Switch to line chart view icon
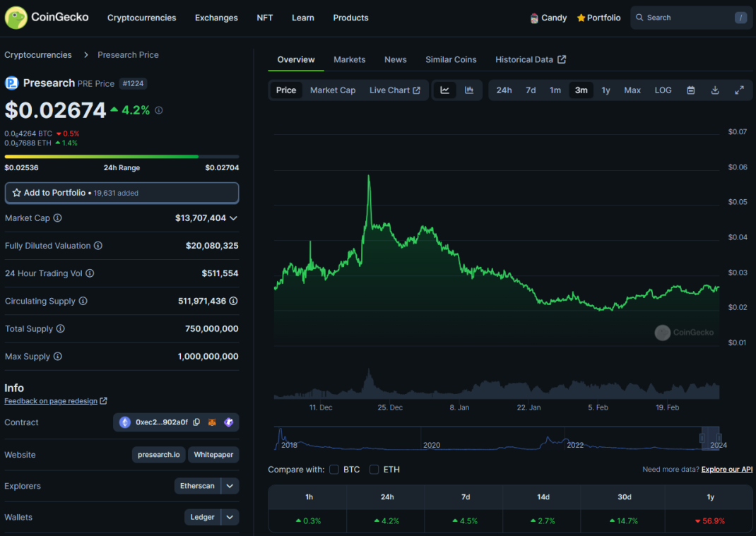 (444, 90)
